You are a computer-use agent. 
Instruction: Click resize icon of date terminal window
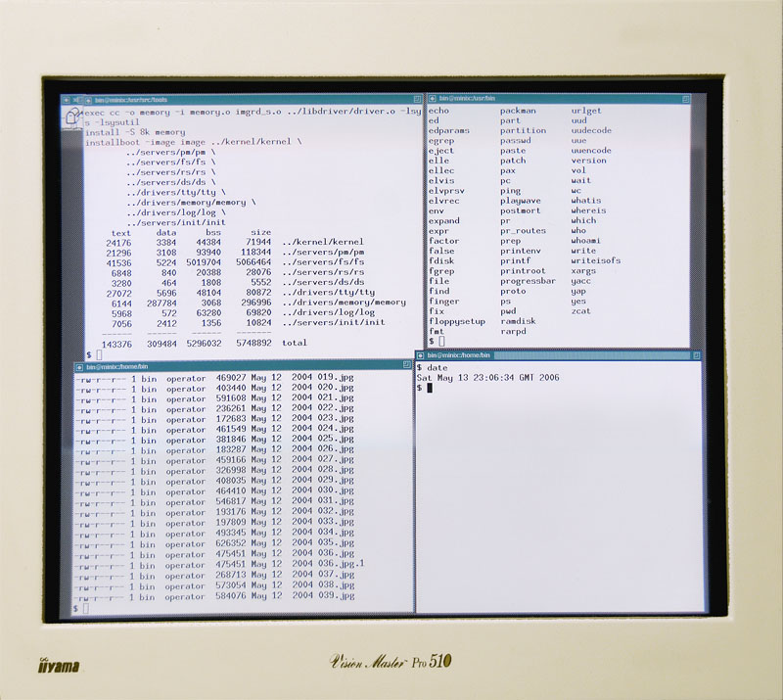tap(697, 354)
